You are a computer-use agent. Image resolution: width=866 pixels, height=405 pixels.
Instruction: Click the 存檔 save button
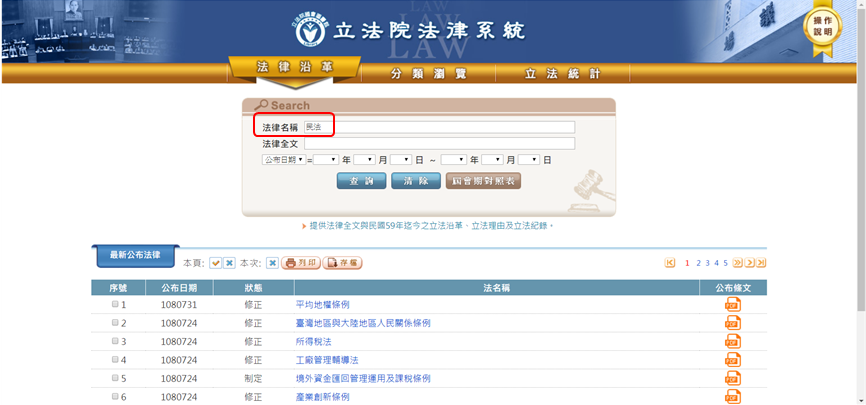[x=343, y=263]
